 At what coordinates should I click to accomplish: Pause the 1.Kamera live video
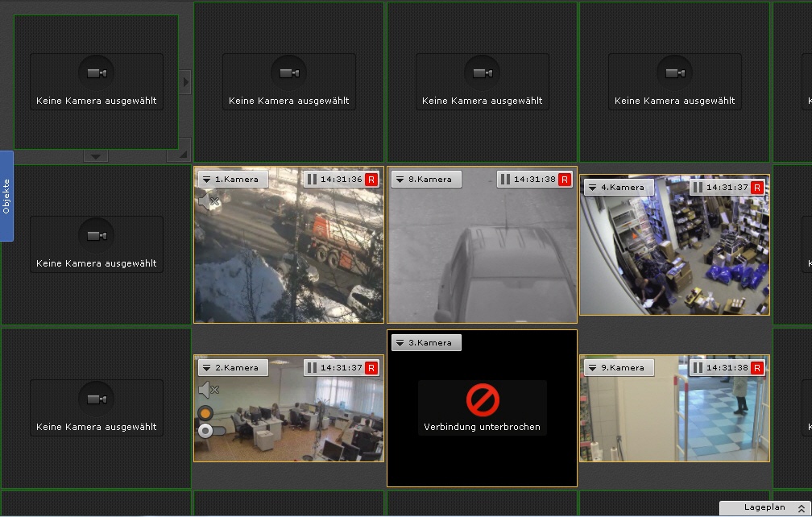pyautogui.click(x=312, y=179)
